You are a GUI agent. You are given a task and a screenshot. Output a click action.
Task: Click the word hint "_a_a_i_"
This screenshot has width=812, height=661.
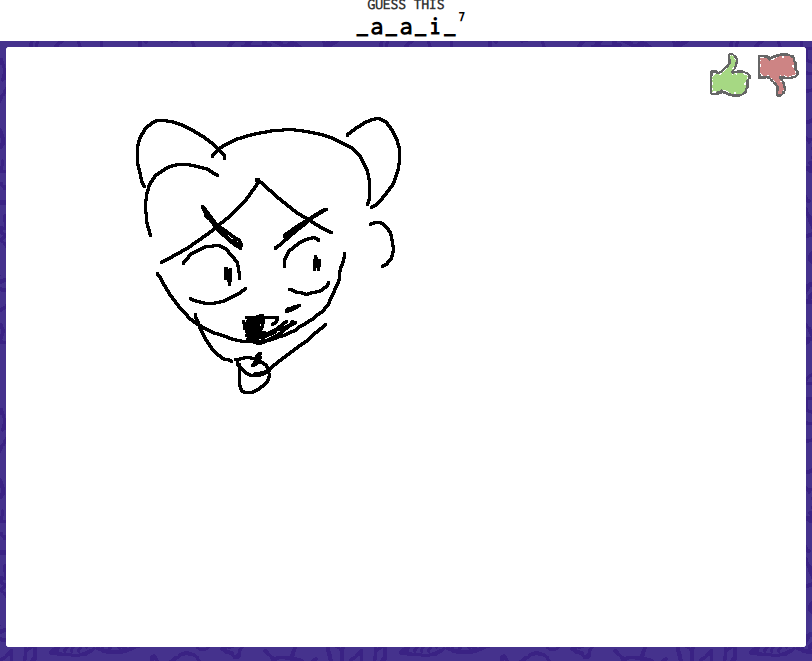coord(406,27)
